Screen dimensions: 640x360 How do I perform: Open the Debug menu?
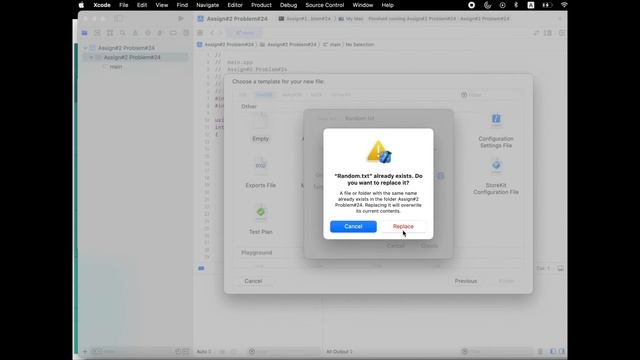[288, 5]
